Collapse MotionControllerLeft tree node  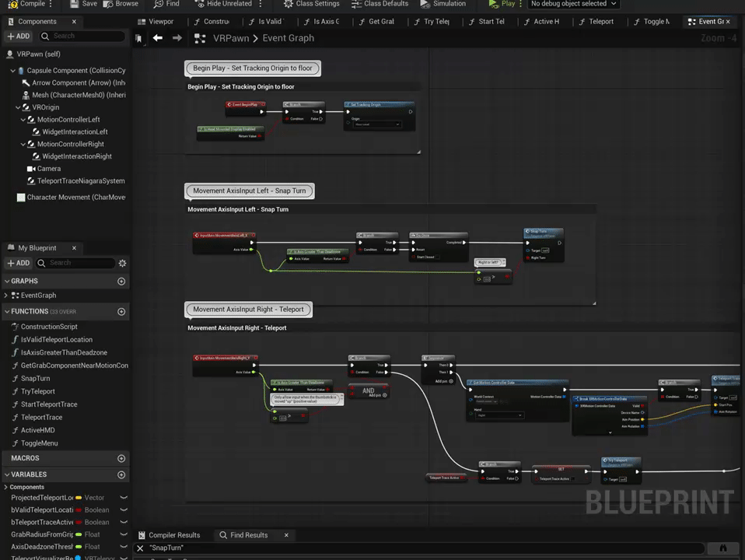pos(23,120)
